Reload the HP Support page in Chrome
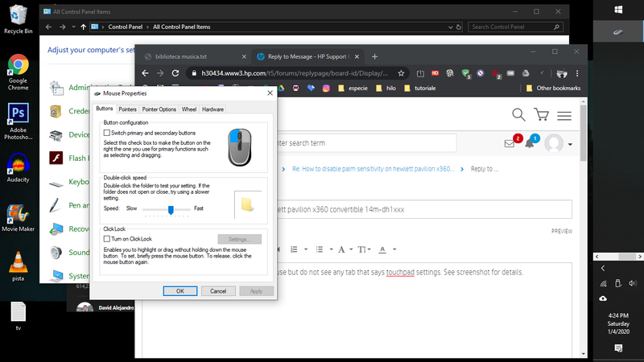Viewport: 644px width, 362px height. (x=175, y=73)
